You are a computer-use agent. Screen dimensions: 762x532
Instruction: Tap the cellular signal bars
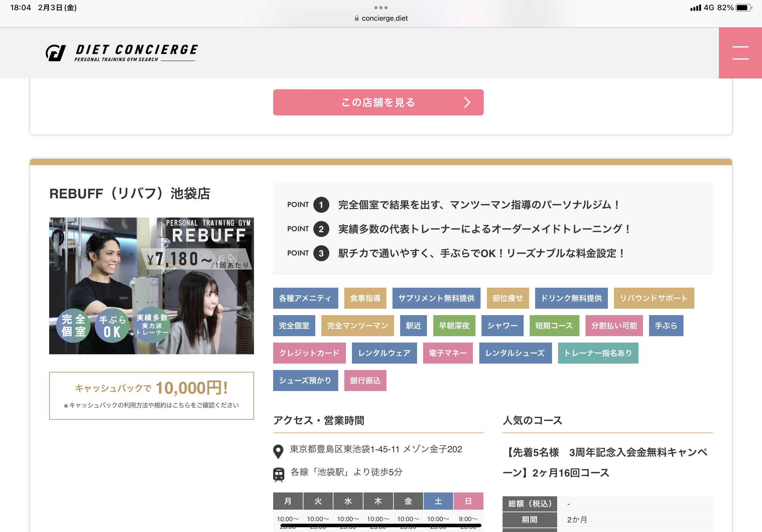696,8
